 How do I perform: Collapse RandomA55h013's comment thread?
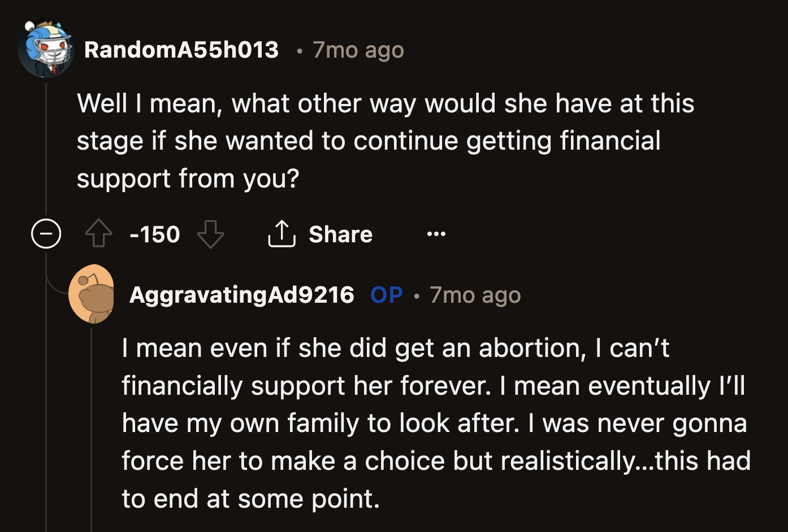[x=46, y=233]
